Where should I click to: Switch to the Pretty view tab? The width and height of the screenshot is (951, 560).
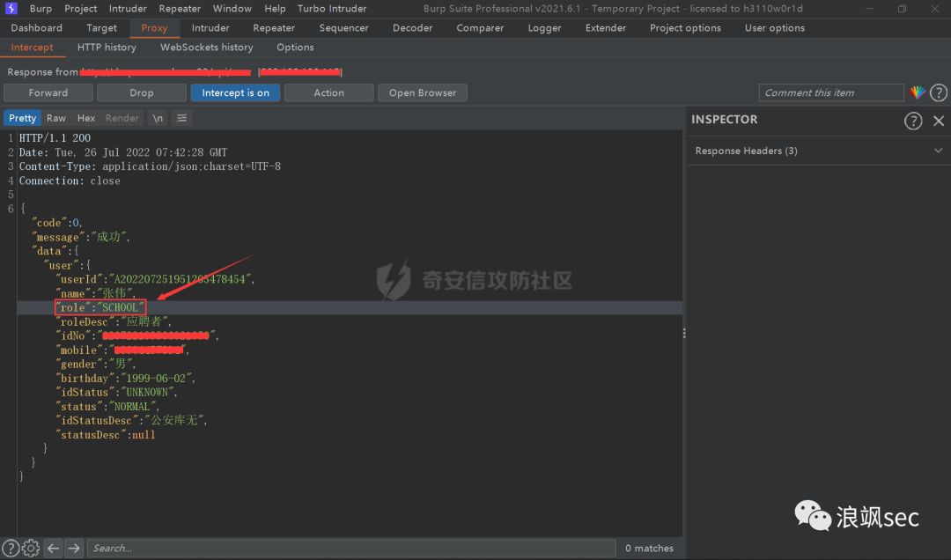pos(22,118)
